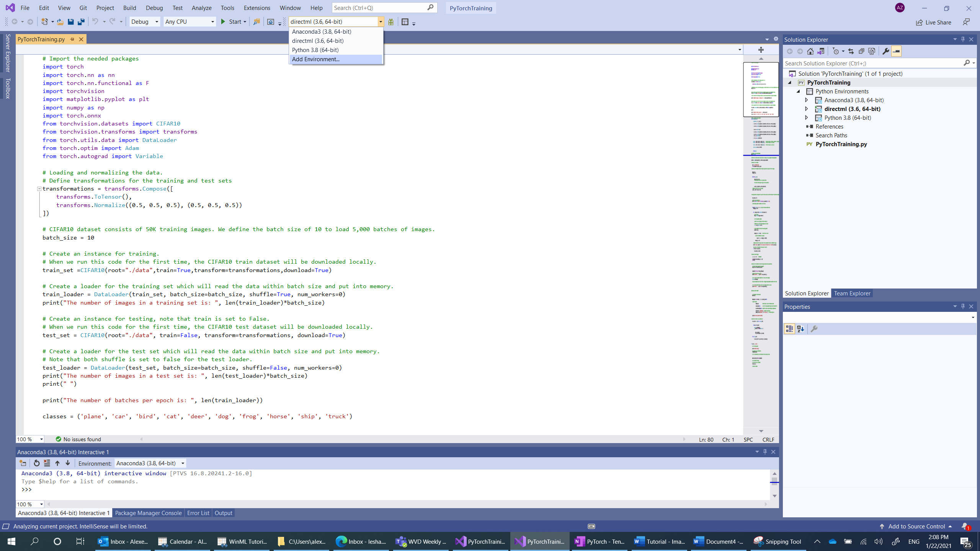The image size is (980, 551).
Task: Select Anaconda3 (3.8, 64-bit) environment
Action: [x=321, y=32]
